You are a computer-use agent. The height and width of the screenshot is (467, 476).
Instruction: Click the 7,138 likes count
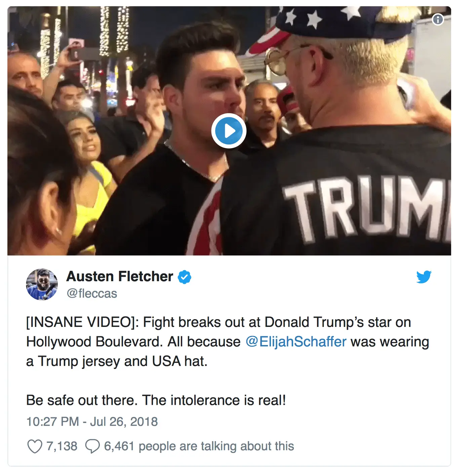(62, 446)
